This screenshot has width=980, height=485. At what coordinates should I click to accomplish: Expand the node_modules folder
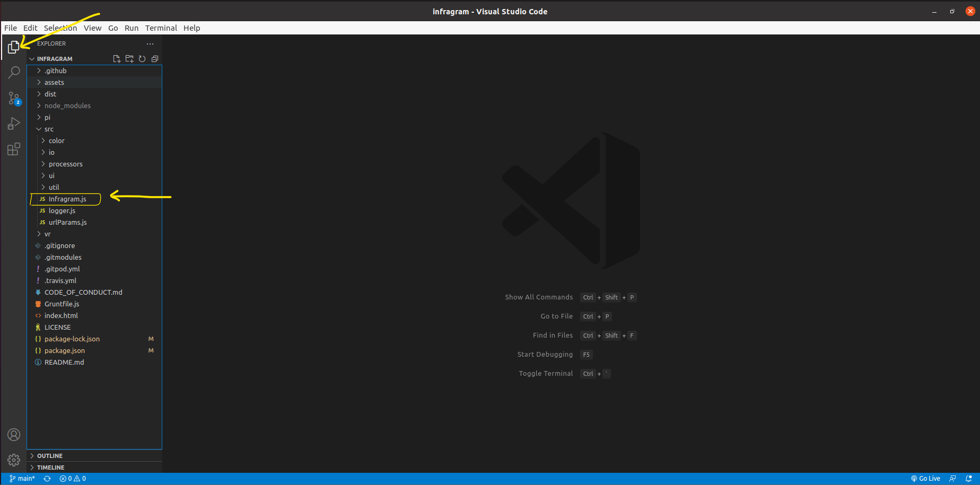click(x=94, y=106)
